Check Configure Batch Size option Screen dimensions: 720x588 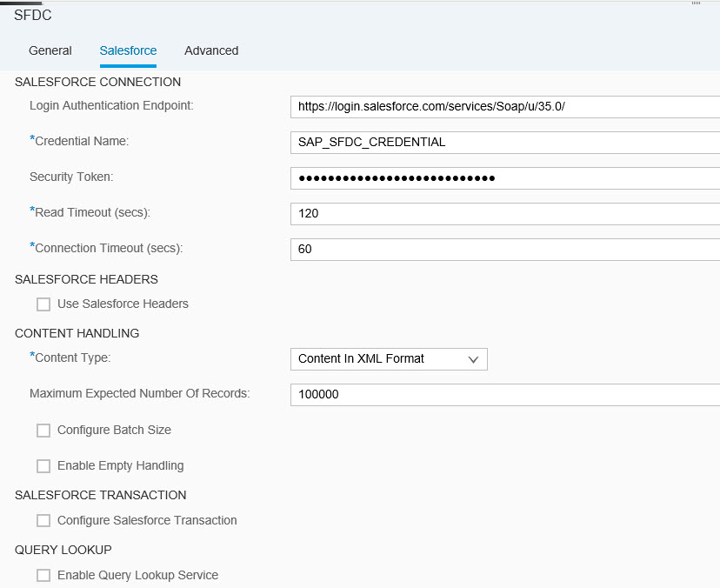click(43, 430)
